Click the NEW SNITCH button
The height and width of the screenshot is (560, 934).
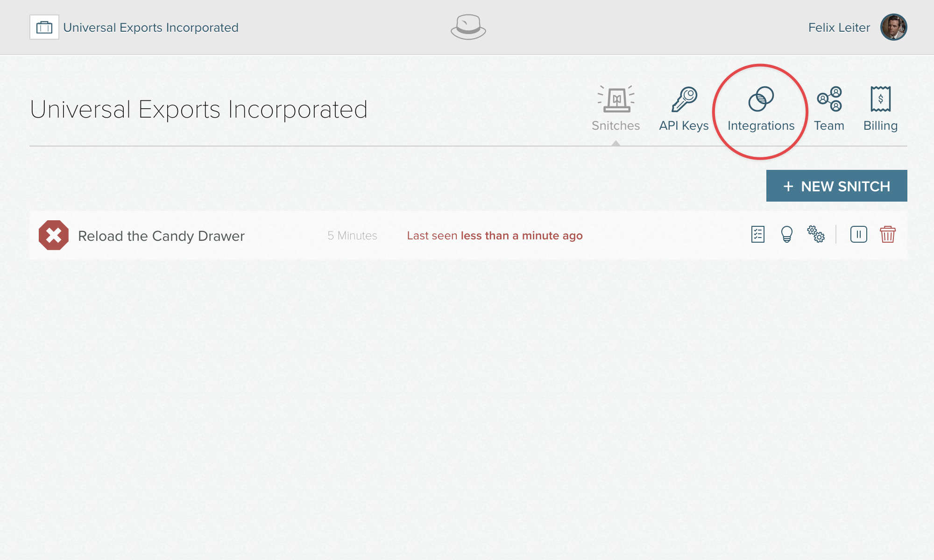836,186
